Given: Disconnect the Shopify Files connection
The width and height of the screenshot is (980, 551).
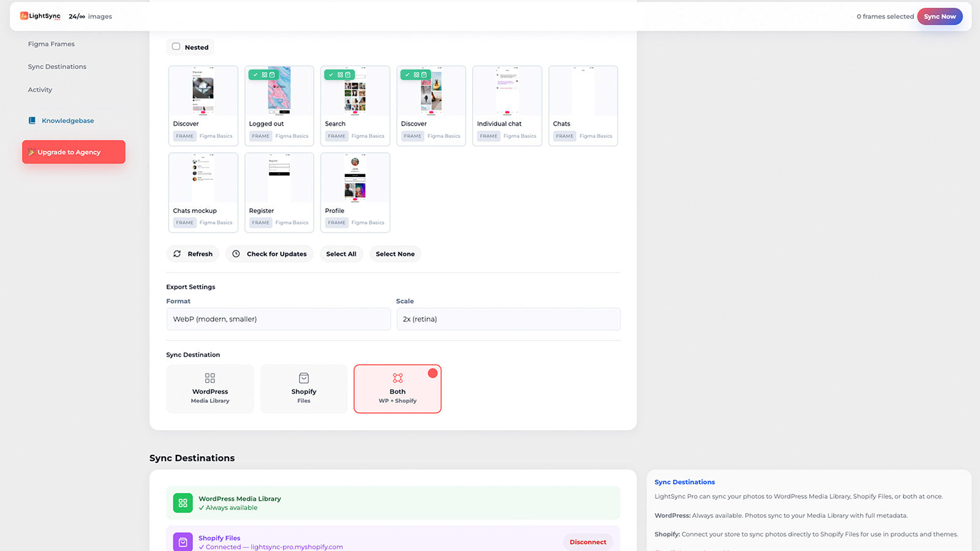Looking at the screenshot, I should (x=587, y=542).
